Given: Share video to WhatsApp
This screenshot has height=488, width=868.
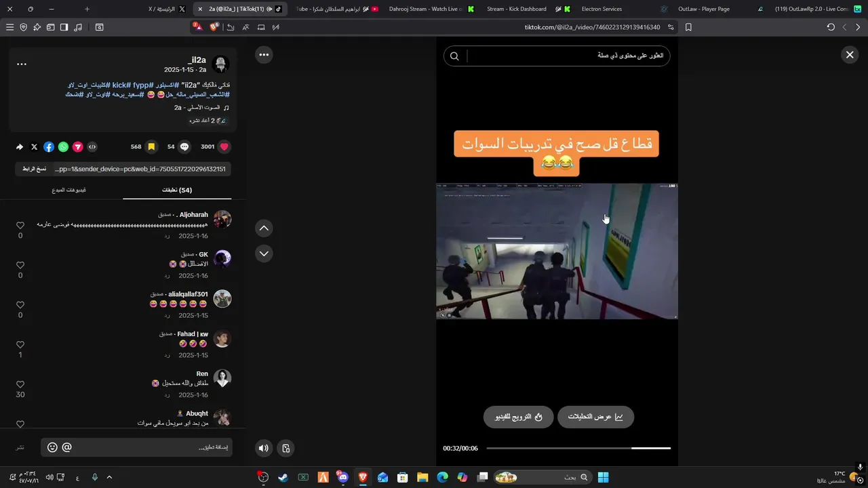Looking at the screenshot, I should [63, 146].
